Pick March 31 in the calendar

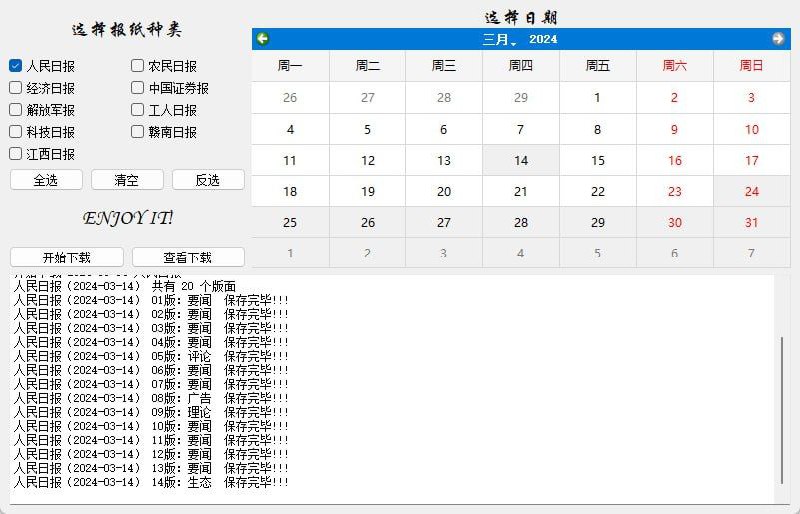pyautogui.click(x=752, y=223)
